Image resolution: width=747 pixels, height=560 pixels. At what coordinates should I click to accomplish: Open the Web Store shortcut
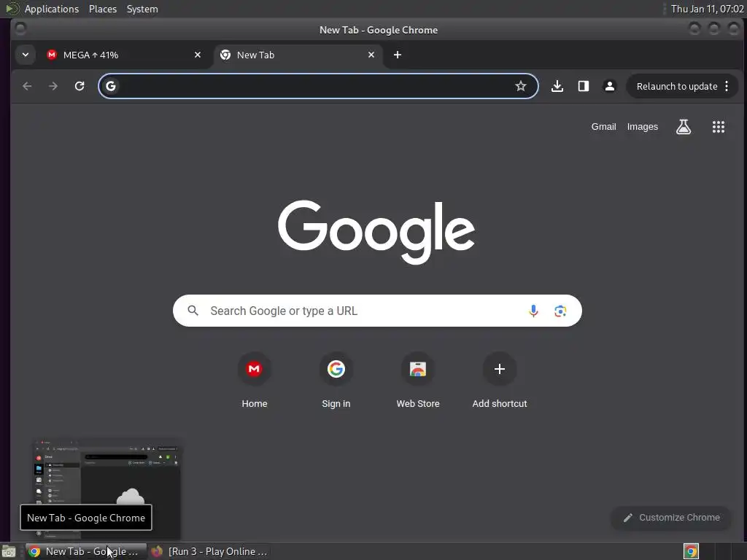(x=418, y=380)
